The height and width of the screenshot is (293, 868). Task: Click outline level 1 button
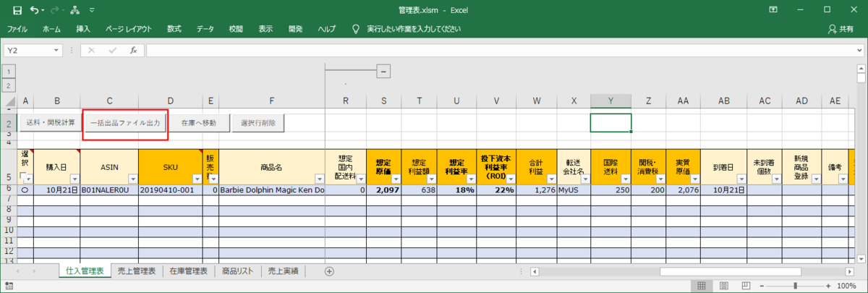point(9,71)
